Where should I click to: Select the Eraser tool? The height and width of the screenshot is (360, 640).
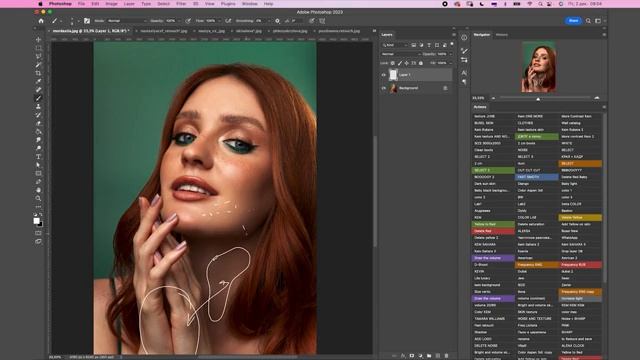[38, 123]
